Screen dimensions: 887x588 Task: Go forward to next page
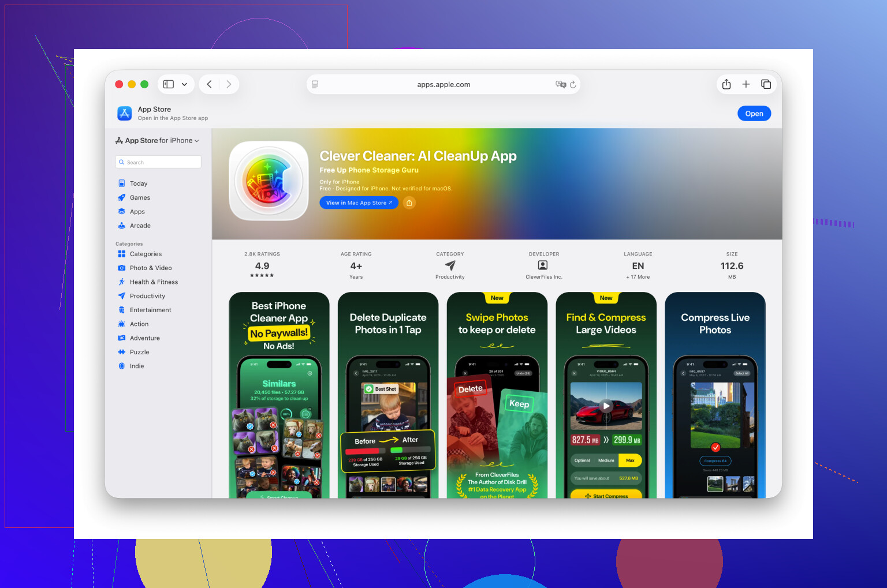click(229, 84)
